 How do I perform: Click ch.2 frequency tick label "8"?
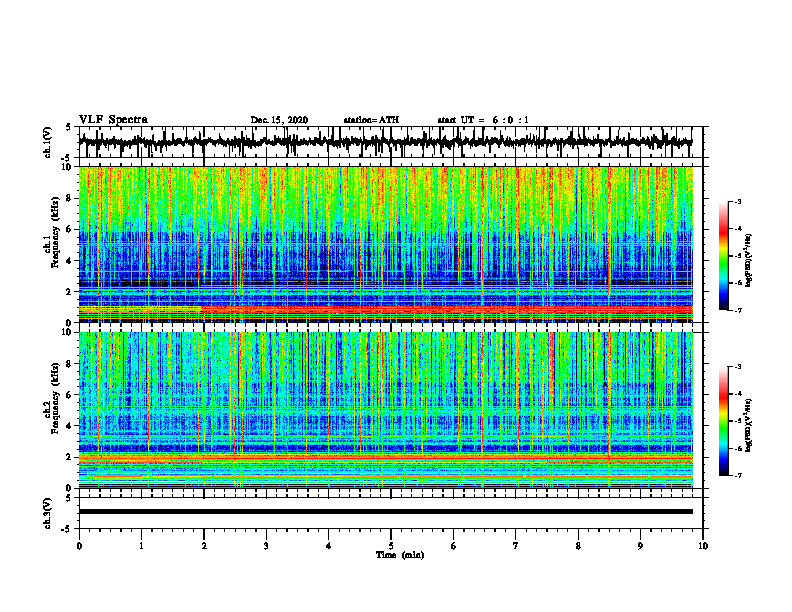tap(69, 364)
